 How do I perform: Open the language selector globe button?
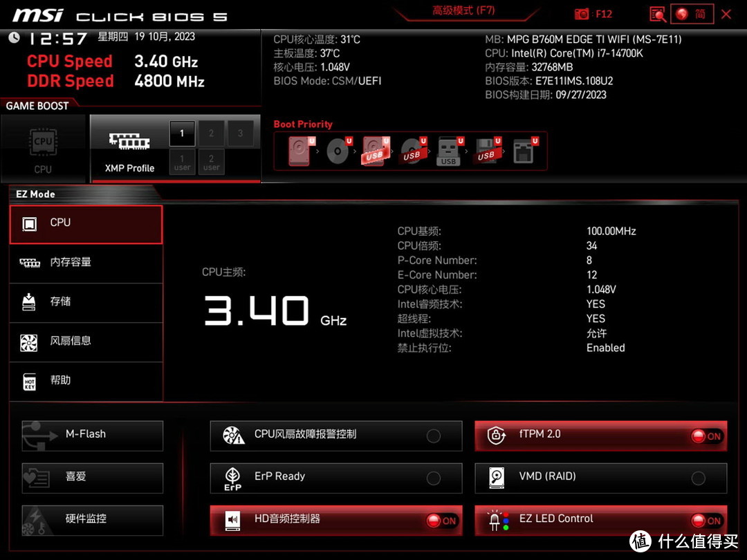click(x=692, y=14)
